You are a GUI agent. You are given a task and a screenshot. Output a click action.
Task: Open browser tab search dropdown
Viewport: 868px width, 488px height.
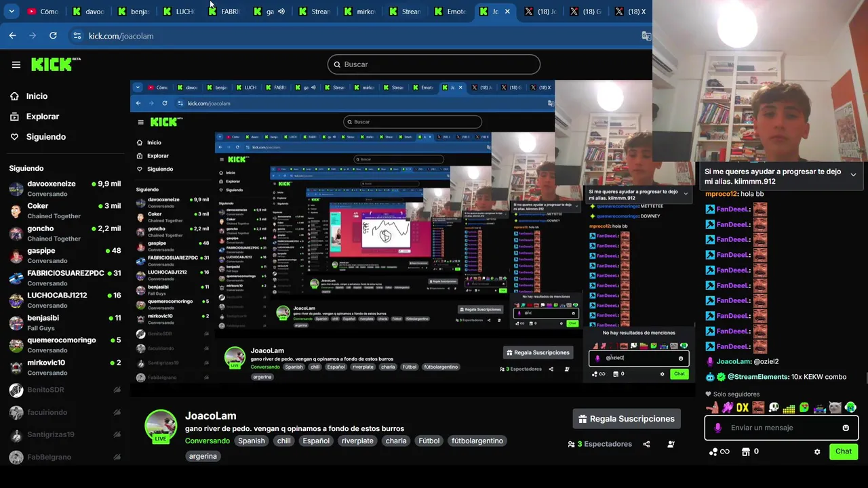[x=12, y=12]
